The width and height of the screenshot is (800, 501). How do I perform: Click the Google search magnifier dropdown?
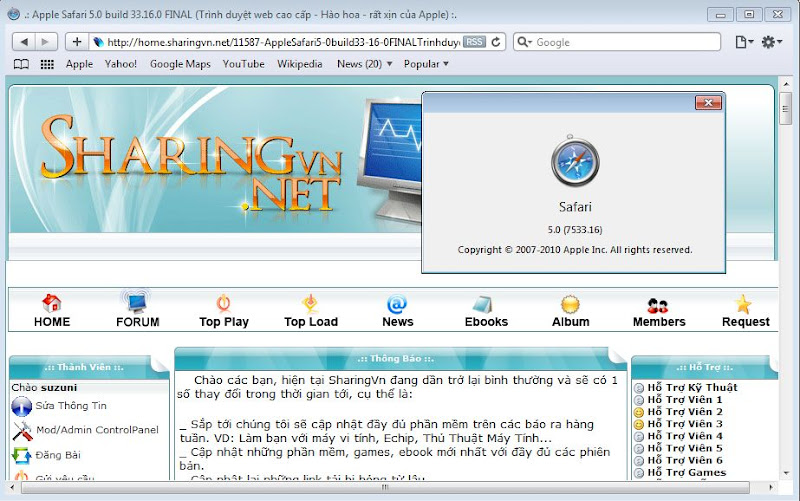click(x=524, y=42)
